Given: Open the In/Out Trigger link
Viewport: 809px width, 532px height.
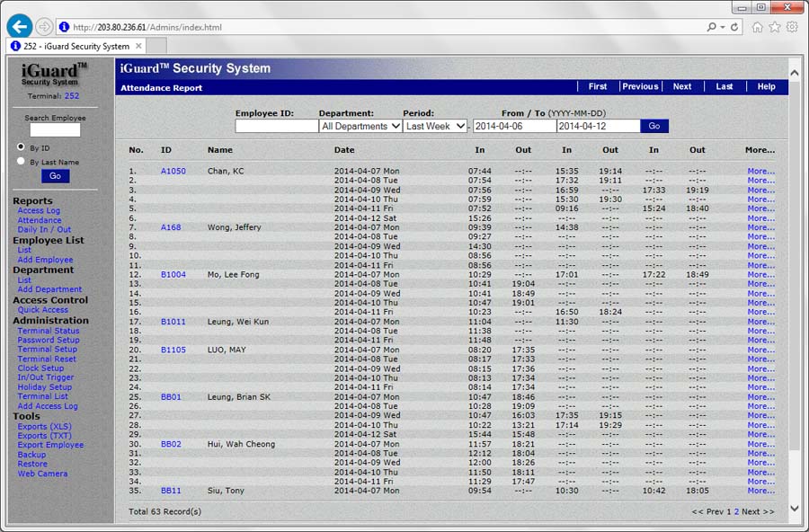Looking at the screenshot, I should click(x=46, y=377).
